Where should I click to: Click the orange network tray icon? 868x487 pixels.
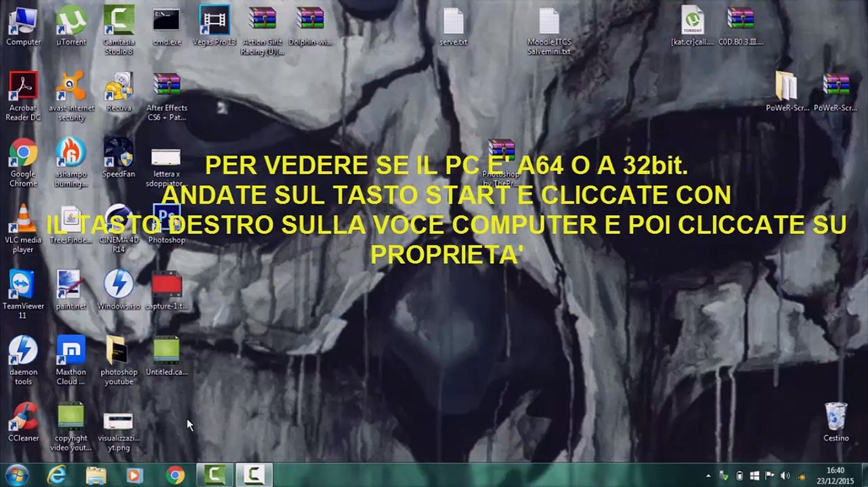[x=801, y=476]
